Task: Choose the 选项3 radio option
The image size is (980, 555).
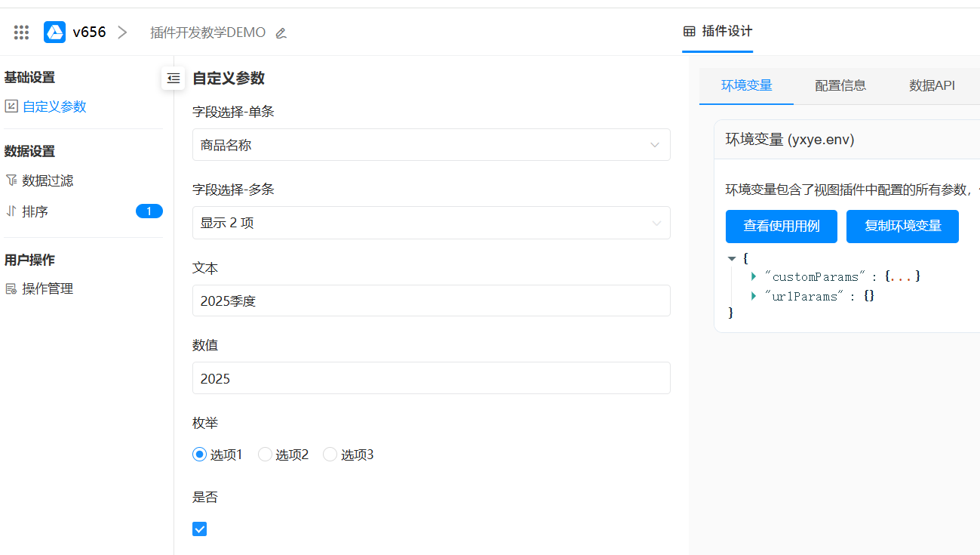Action: [330, 455]
